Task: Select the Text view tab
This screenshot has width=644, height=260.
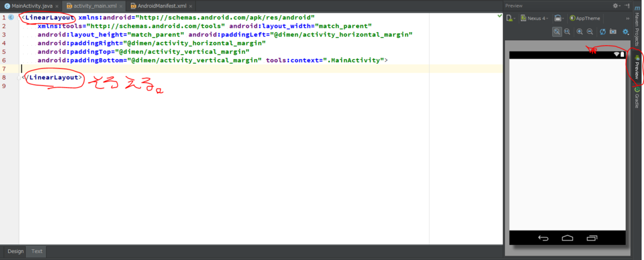Action: [x=37, y=251]
